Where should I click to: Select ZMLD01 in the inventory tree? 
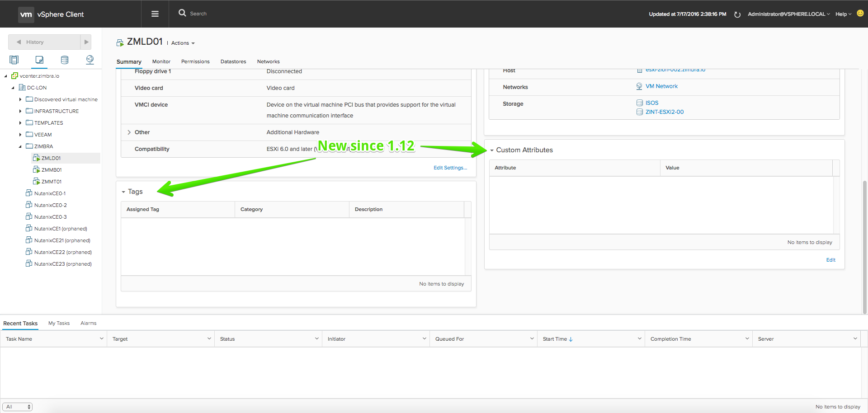[51, 158]
